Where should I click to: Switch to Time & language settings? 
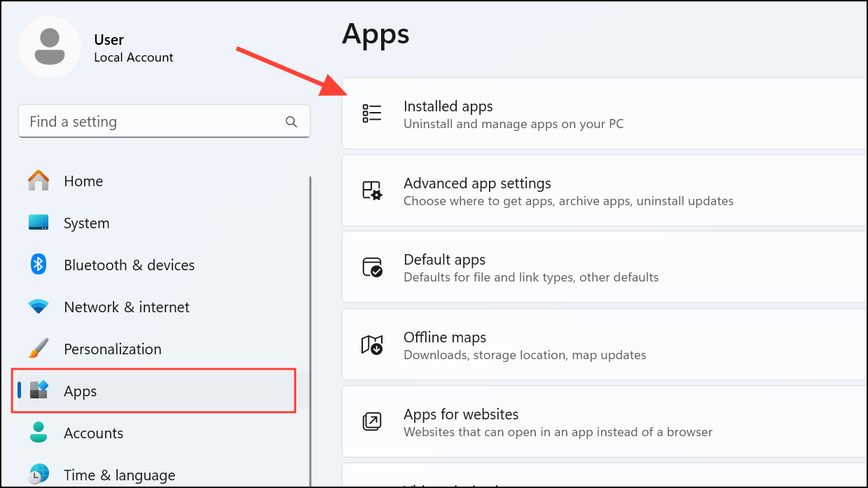[x=119, y=475]
